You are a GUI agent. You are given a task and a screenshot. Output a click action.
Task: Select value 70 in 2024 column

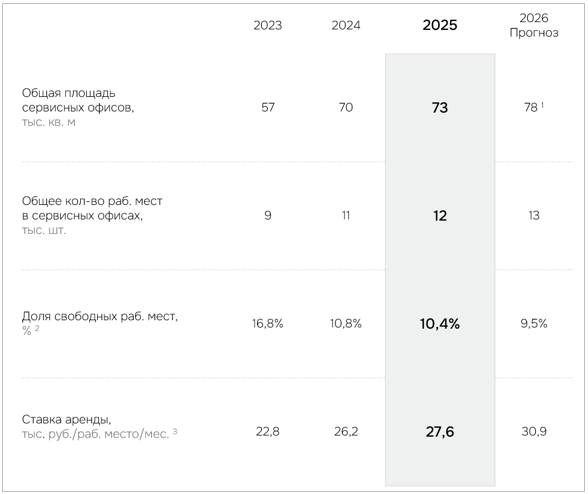[x=346, y=107]
